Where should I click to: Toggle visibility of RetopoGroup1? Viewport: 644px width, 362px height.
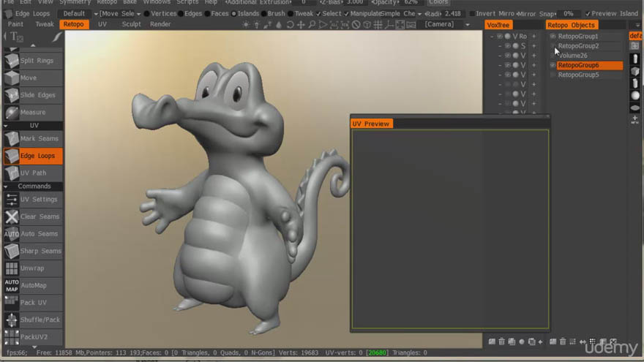pyautogui.click(x=553, y=36)
